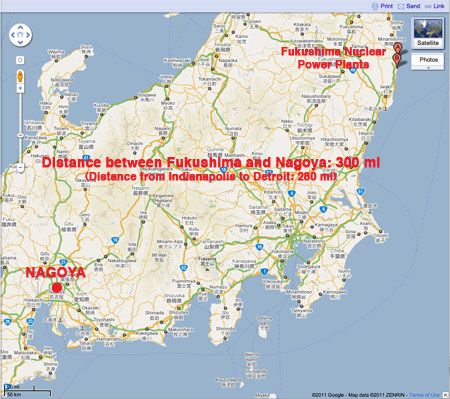Click the route 51 shield
The width and height of the screenshot is (450, 399).
pos(360,191)
